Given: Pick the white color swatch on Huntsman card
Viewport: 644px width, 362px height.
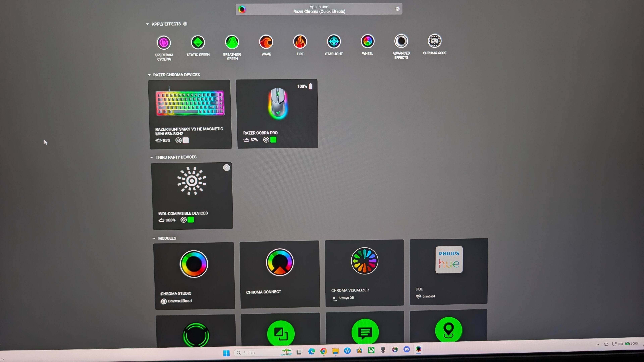Looking at the screenshot, I should pyautogui.click(x=186, y=140).
